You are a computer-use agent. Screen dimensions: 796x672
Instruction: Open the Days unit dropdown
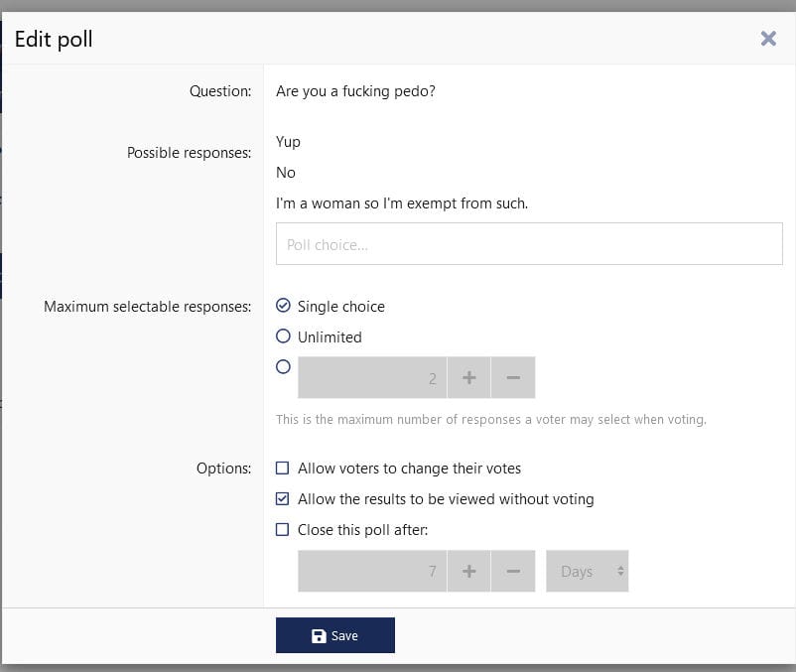pos(587,572)
